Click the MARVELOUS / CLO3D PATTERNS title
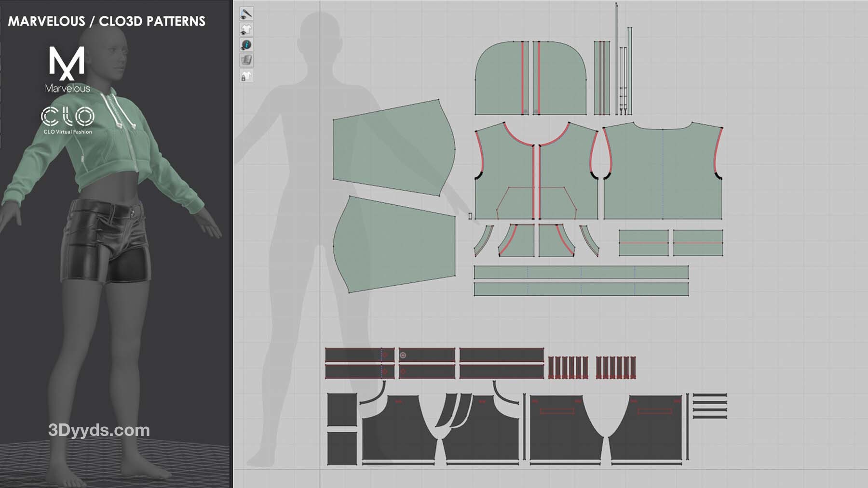Screen dimensions: 868x488 click(x=107, y=21)
